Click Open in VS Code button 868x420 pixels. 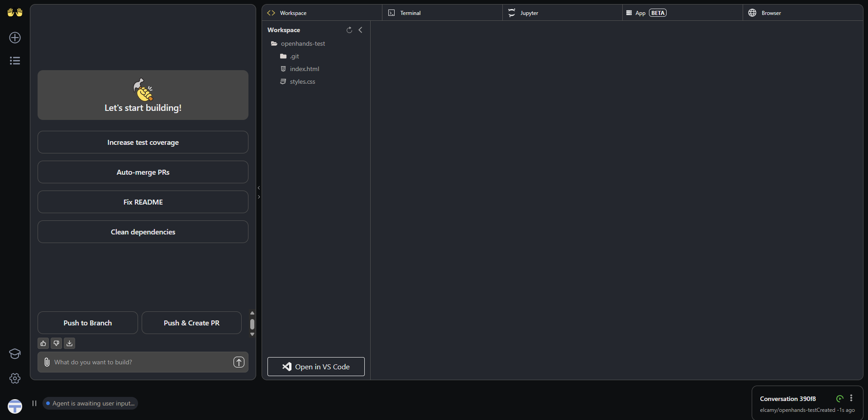316,367
